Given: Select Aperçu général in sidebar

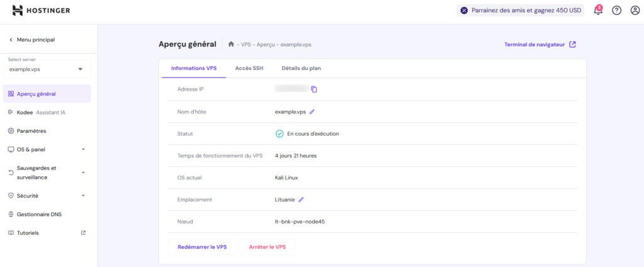Looking at the screenshot, I should (x=47, y=94).
